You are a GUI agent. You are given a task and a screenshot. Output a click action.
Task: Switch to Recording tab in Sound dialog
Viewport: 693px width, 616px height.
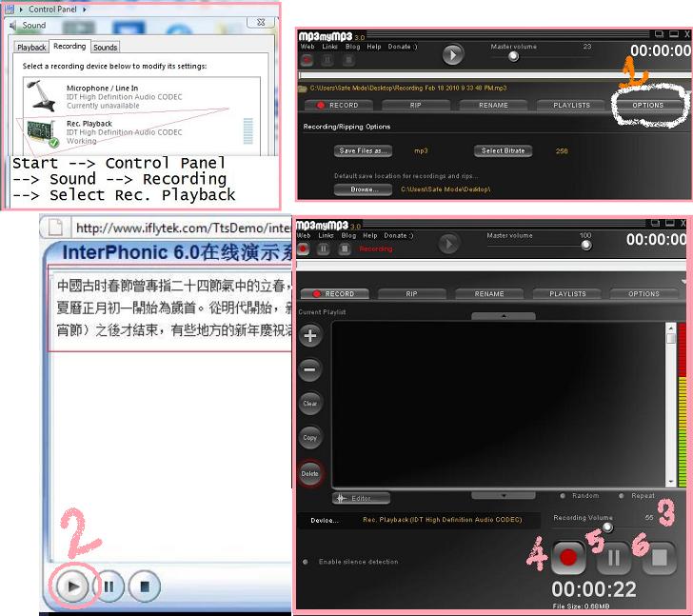pyautogui.click(x=69, y=46)
